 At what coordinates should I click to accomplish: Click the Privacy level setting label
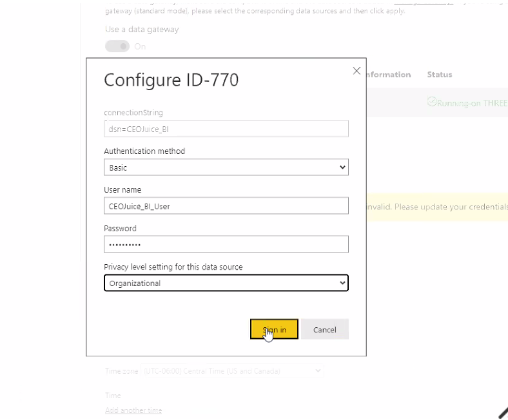173,267
